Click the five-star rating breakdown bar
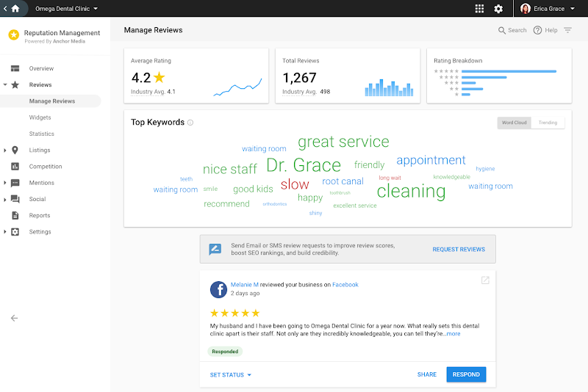The image size is (588, 392). pos(509,71)
